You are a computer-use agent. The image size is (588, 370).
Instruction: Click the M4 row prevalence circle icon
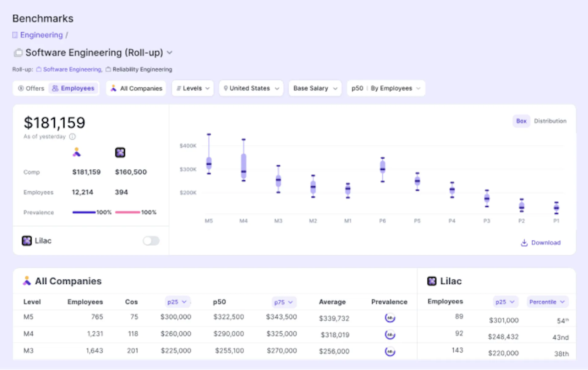tap(390, 335)
